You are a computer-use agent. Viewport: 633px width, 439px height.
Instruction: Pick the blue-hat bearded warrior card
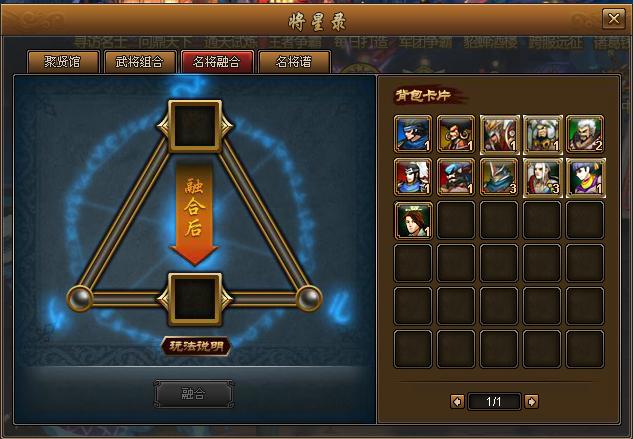click(456, 177)
